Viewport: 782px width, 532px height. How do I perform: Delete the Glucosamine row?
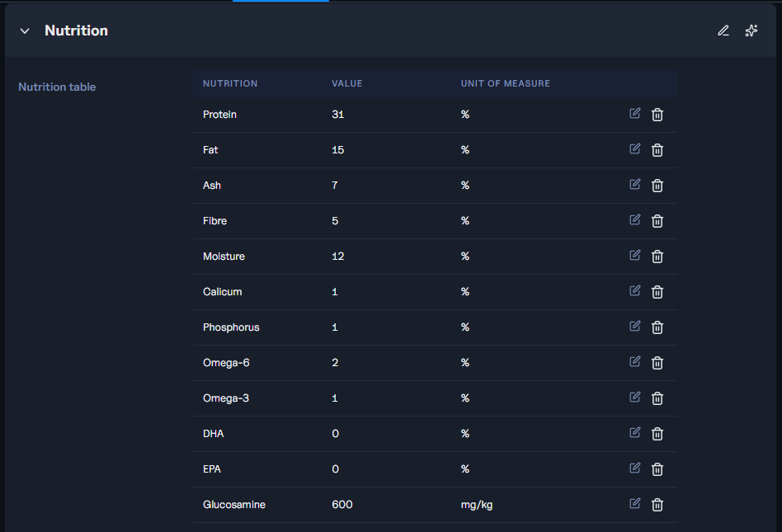tap(657, 504)
